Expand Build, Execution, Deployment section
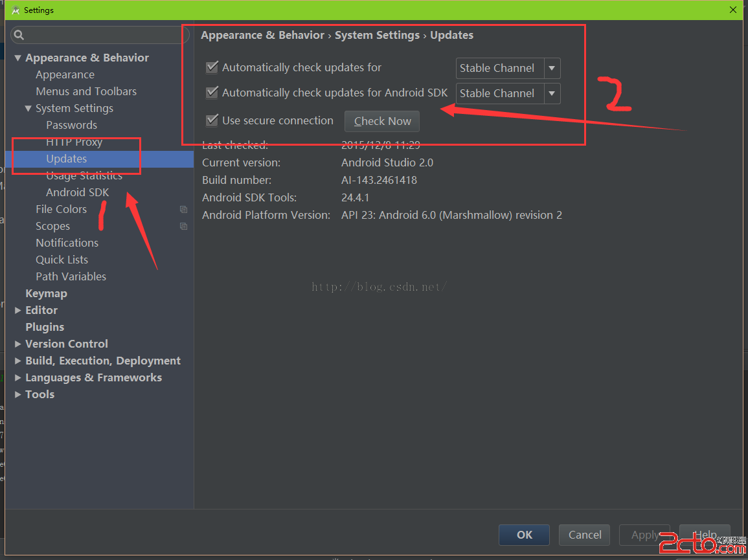Screen dimensions: 748x560 (x=17, y=361)
